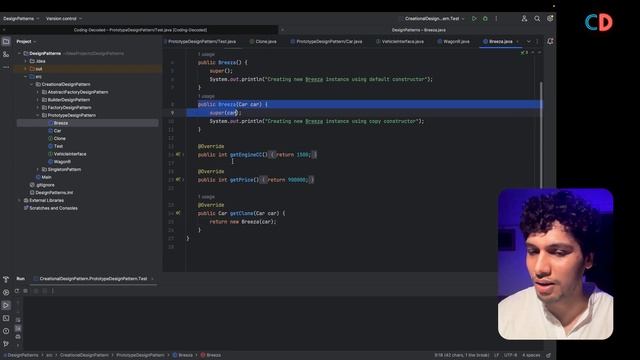Expand the out folder
This screenshot has height=360, width=640.
click(25, 69)
